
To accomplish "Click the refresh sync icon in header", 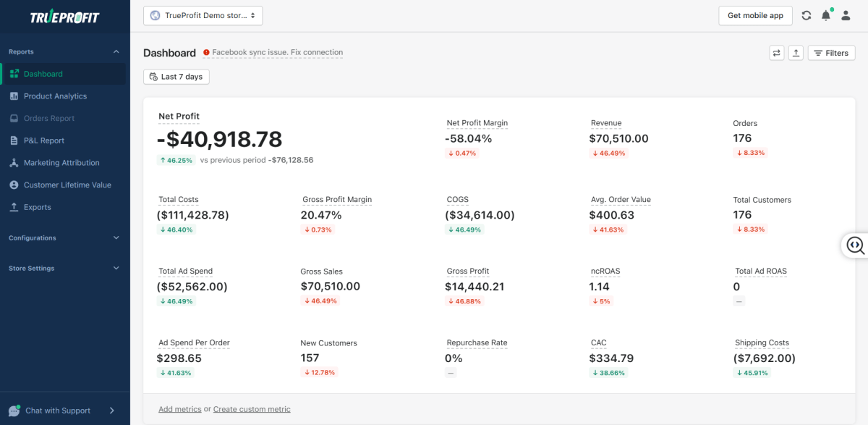I will (807, 15).
